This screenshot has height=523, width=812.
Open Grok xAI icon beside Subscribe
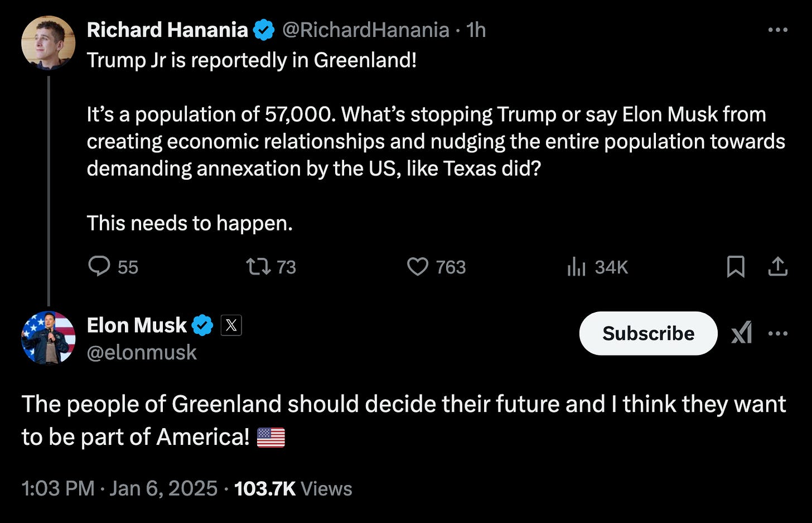pyautogui.click(x=742, y=333)
